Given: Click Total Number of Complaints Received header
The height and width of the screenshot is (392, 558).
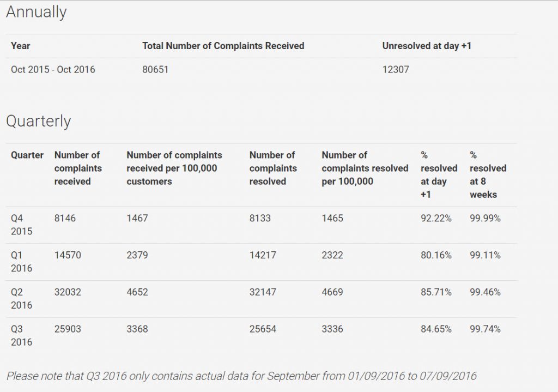Looking at the screenshot, I should pyautogui.click(x=223, y=46).
